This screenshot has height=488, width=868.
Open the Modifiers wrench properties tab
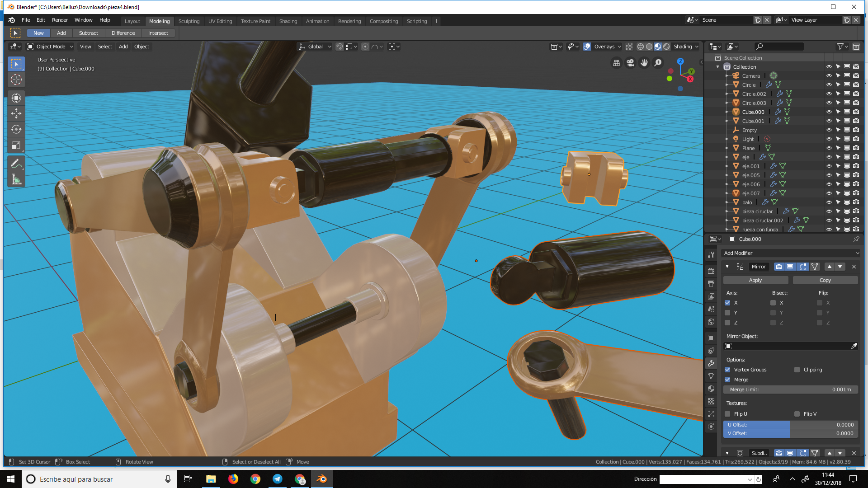pyautogui.click(x=711, y=363)
